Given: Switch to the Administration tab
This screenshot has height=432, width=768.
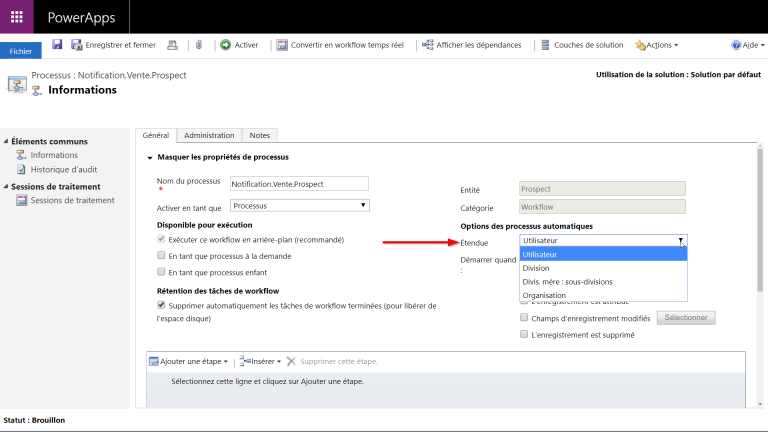Looking at the screenshot, I should pyautogui.click(x=209, y=135).
